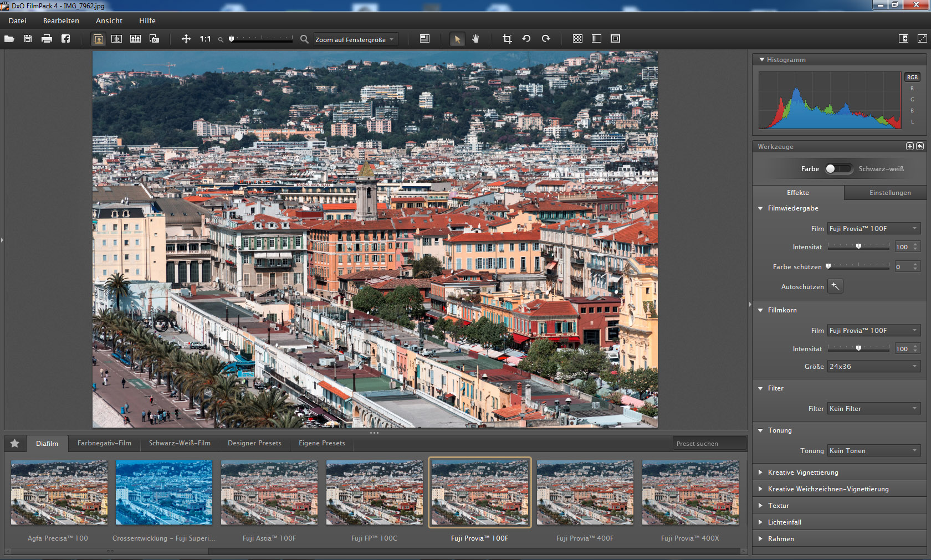Viewport: 931px width, 560px height.
Task: Expand the Kreative Weichzeichnen-Vignettierung section
Action: coord(760,489)
